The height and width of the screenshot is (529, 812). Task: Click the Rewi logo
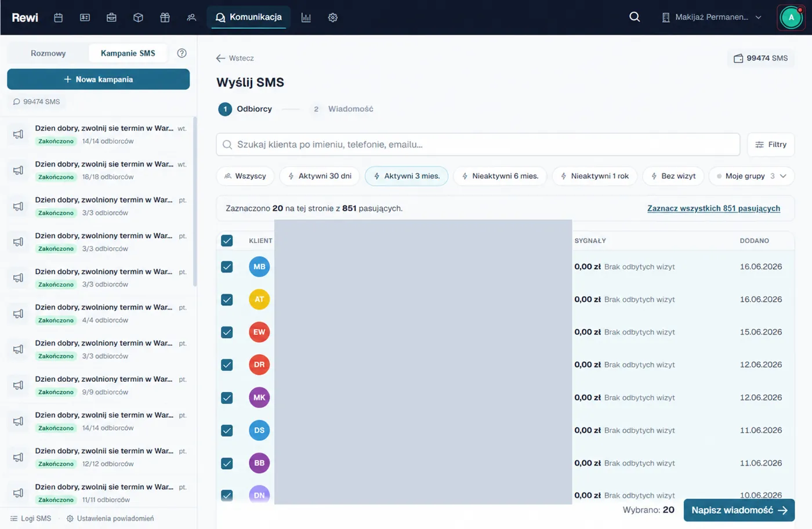point(25,17)
